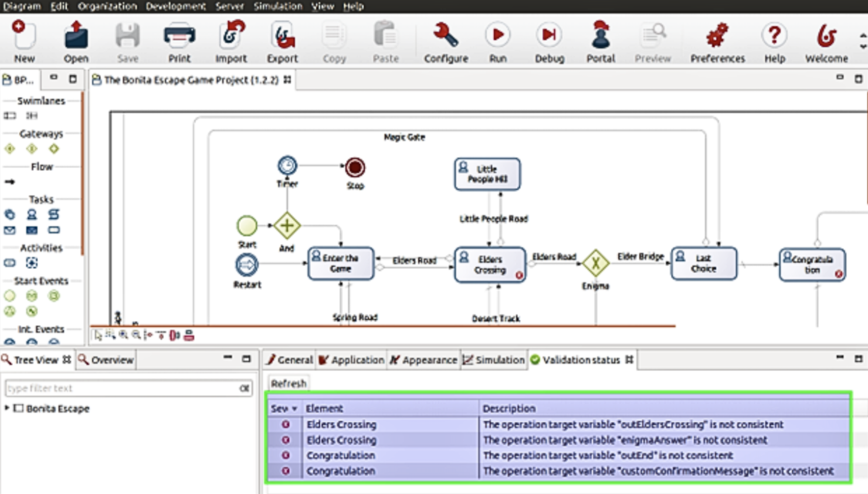Pick the empty diamond gateway in palette
The width and height of the screenshot is (868, 494).
[x=54, y=148]
